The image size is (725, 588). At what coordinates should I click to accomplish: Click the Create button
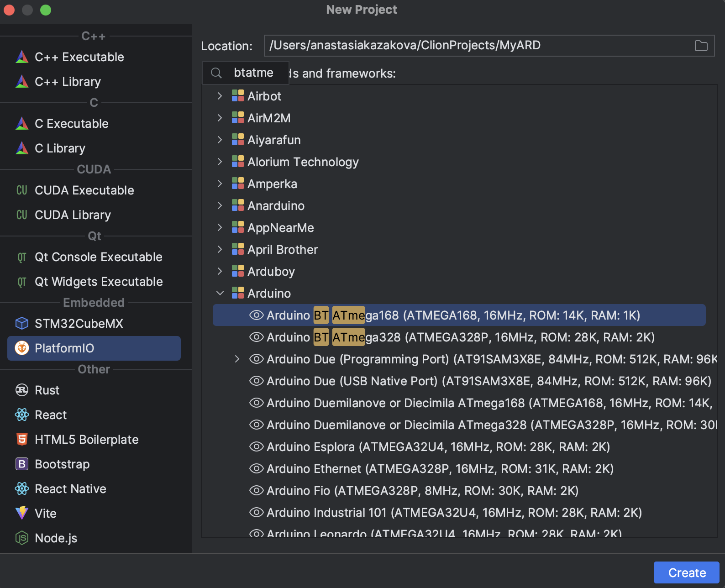687,572
